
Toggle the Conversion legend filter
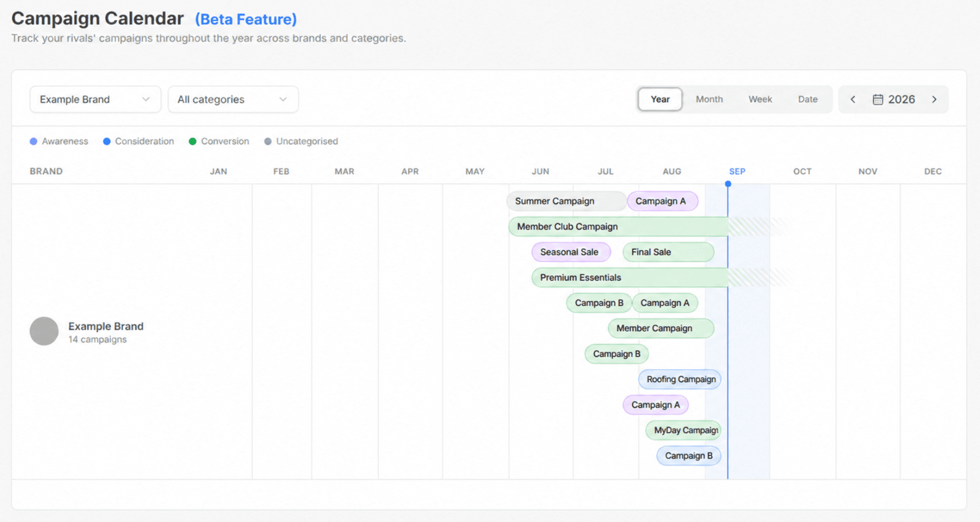(219, 141)
